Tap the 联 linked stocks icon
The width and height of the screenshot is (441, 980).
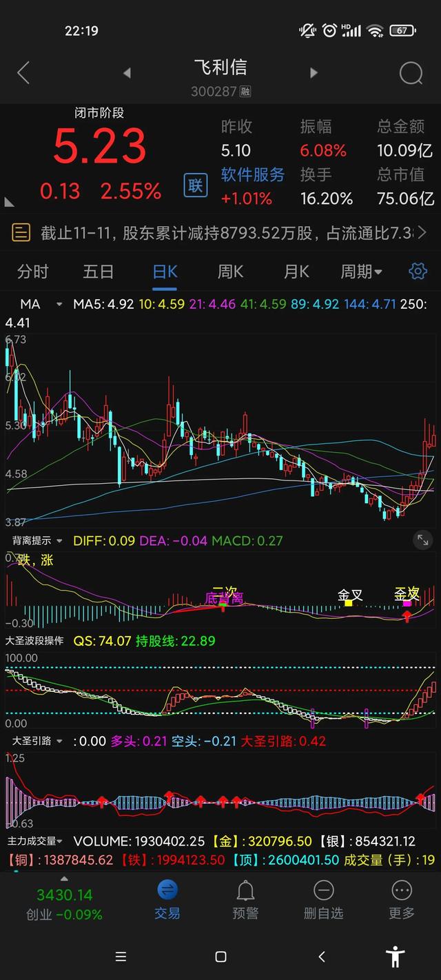[196, 185]
